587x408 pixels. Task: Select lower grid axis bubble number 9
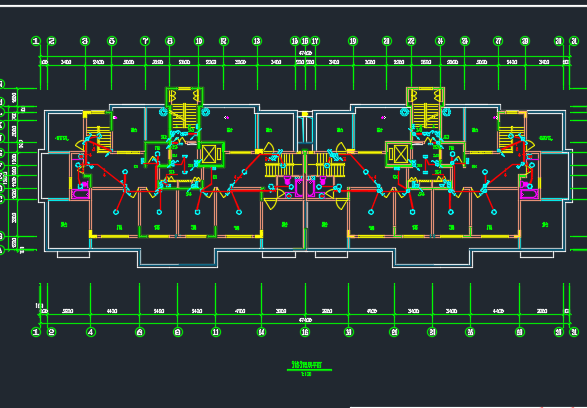pyautogui.click(x=177, y=332)
